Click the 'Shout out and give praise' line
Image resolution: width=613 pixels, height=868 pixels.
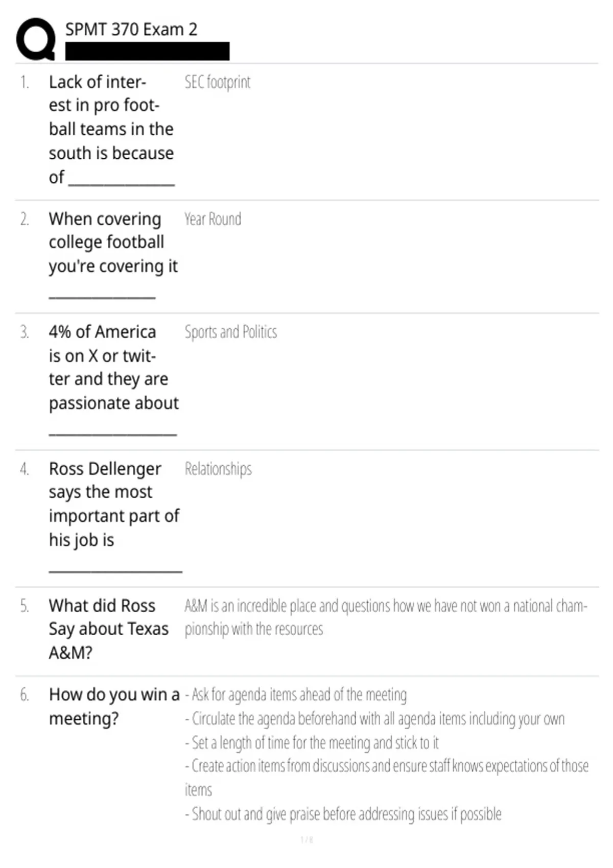[x=343, y=814]
